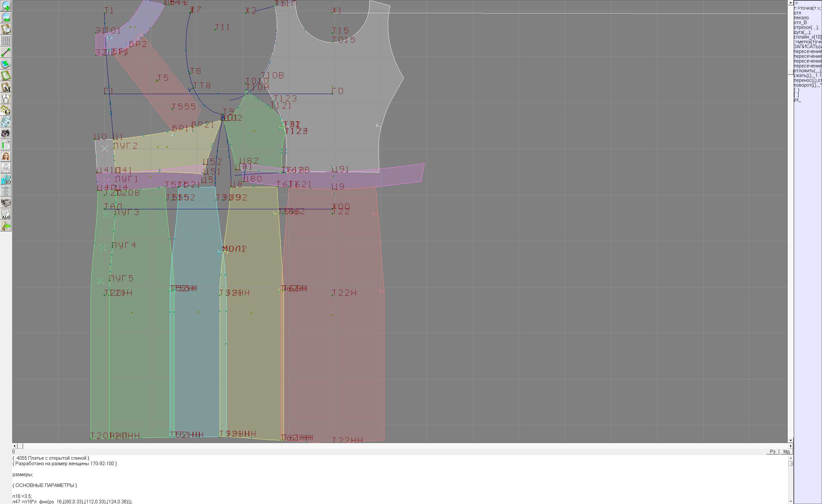Click the canvas vertical scrollbar down arrow
822x504 pixels.
click(x=790, y=440)
